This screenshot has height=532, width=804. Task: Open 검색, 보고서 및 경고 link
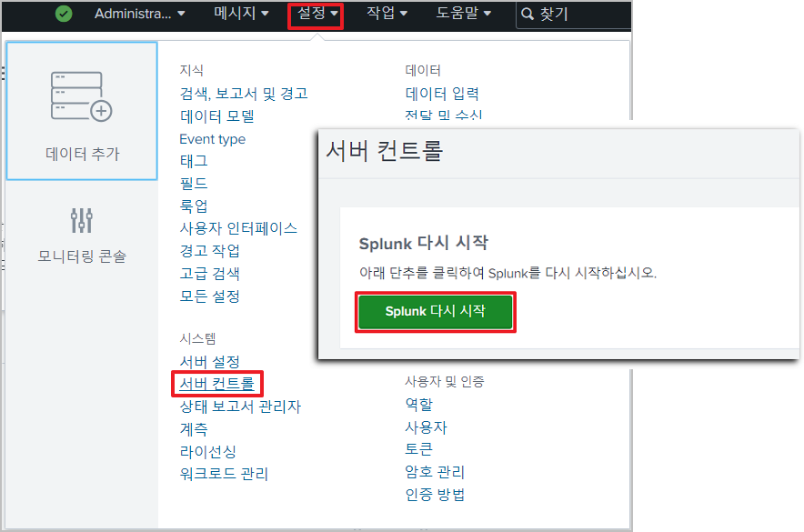point(244,94)
